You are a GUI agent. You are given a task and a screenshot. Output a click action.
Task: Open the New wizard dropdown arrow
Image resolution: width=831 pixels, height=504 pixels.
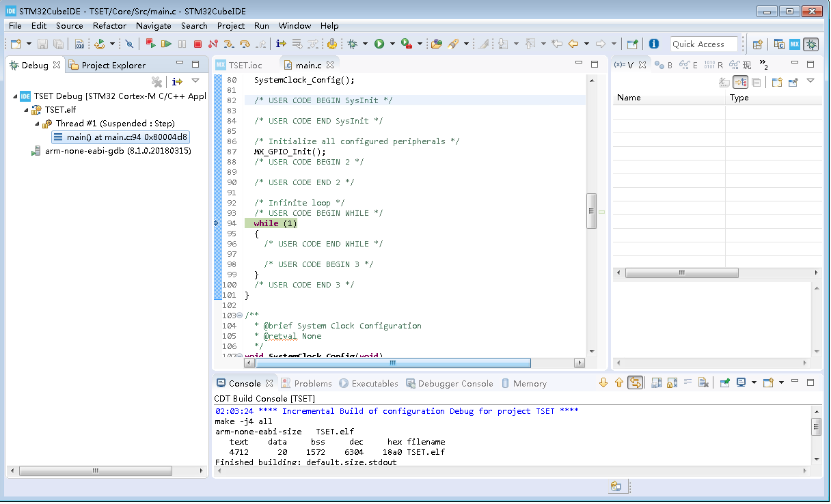[29, 44]
